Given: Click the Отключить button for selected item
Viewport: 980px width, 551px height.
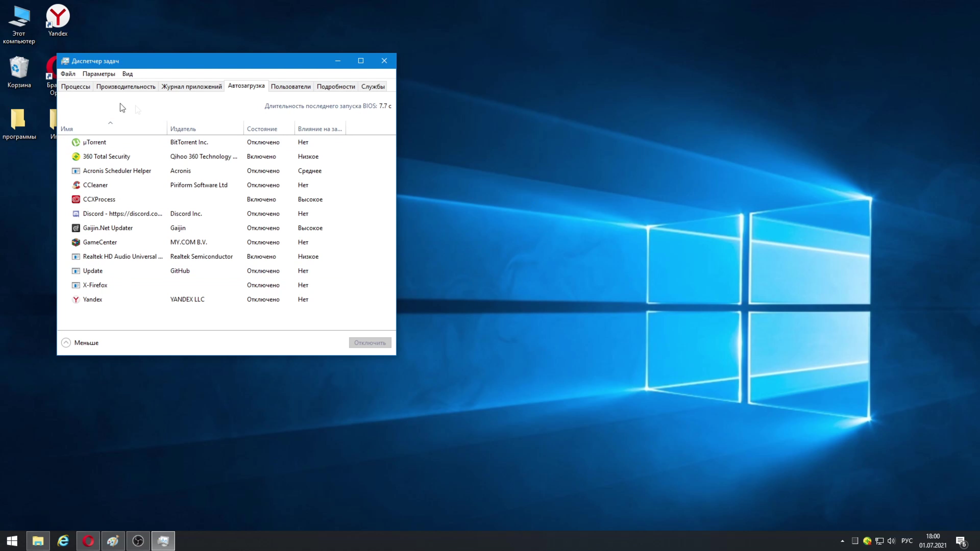Looking at the screenshot, I should pos(370,342).
